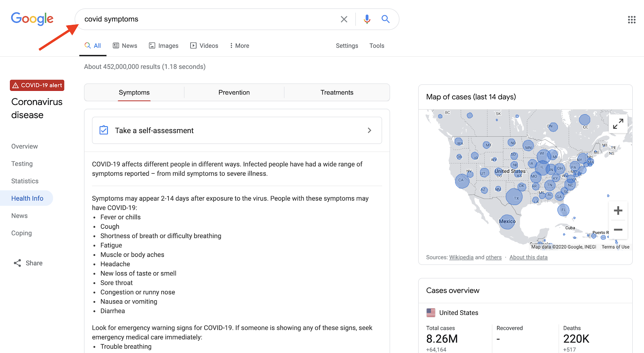Switch to News search tab
Screen dimensions: 644x353
click(125, 46)
